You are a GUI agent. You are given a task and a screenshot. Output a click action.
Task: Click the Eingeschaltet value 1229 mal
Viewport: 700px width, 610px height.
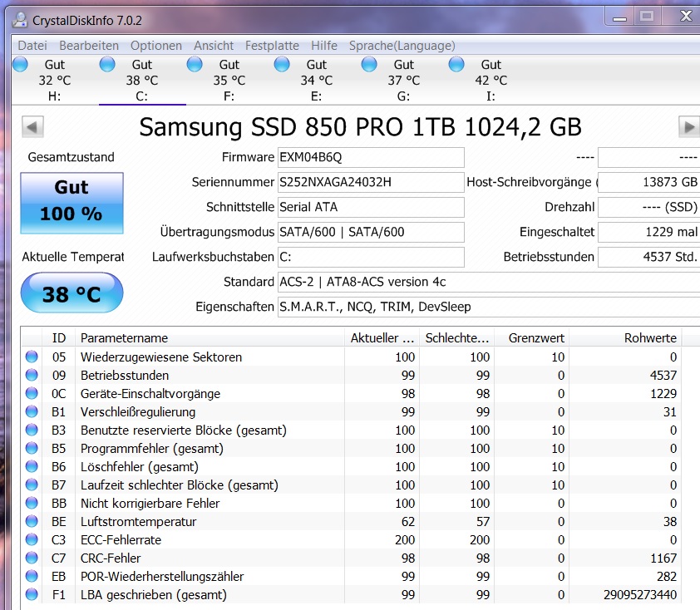tap(648, 233)
